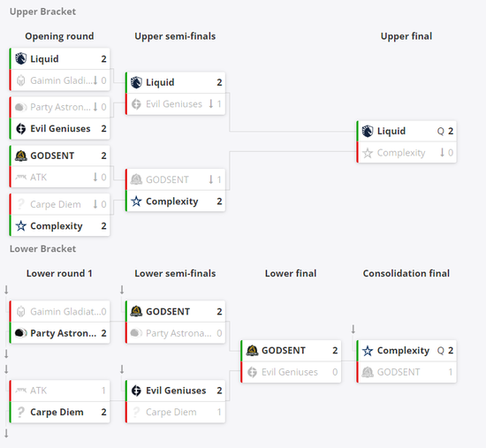486x448 pixels.
Task: Click Party Astronauts logo in Lower round 1
Action: [21, 333]
